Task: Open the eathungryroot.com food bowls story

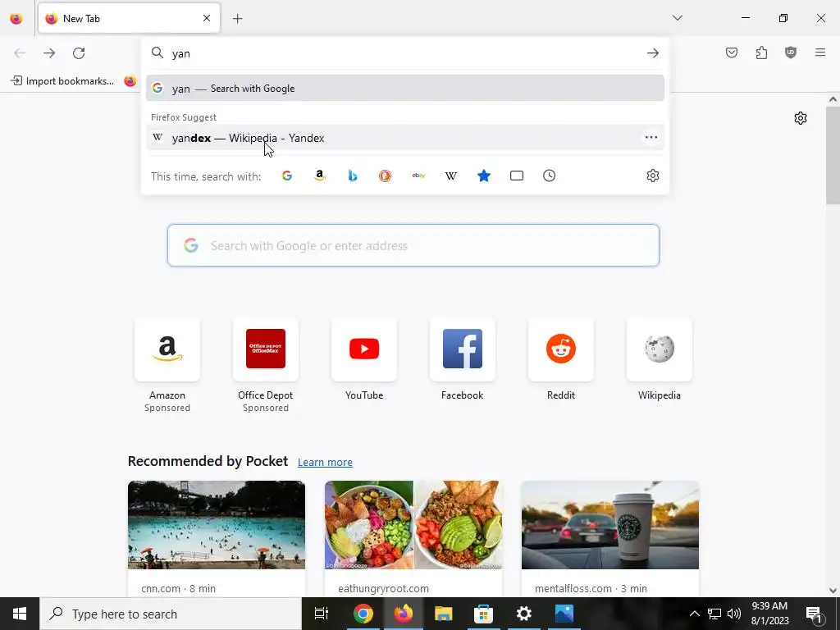Action: [x=413, y=524]
